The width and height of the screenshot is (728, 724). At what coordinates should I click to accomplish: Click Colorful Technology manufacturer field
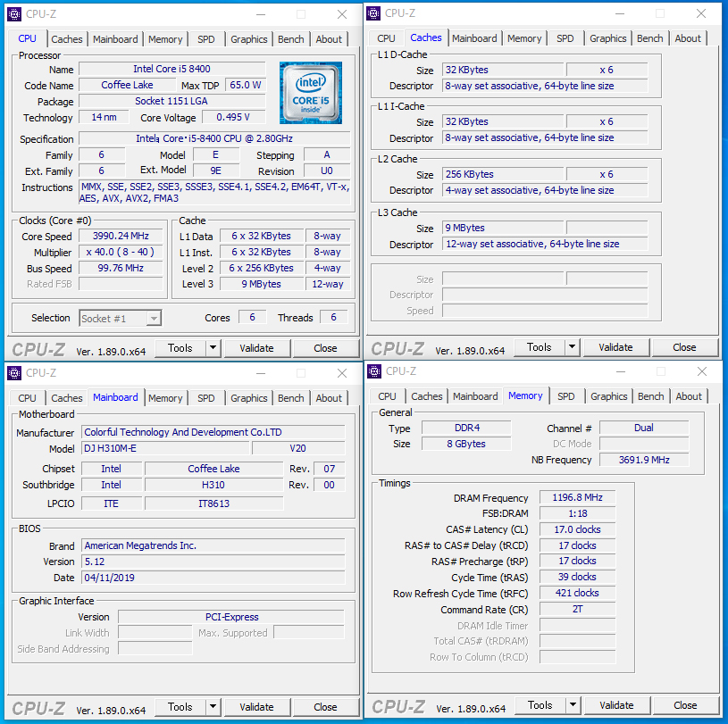pyautogui.click(x=213, y=432)
